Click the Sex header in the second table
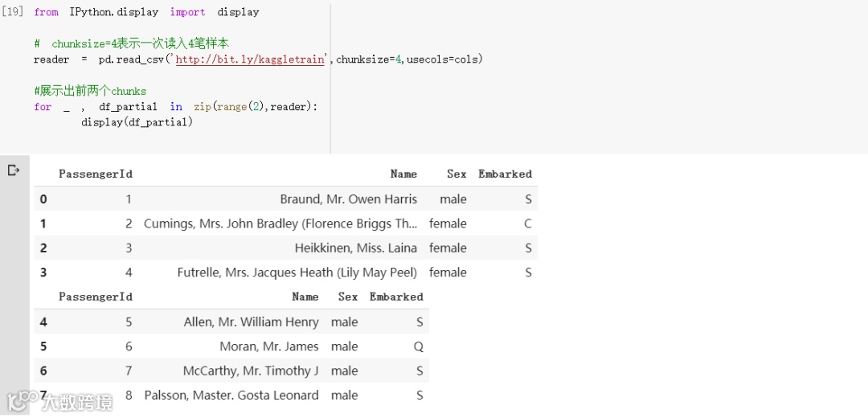The width and height of the screenshot is (868, 418). click(347, 297)
